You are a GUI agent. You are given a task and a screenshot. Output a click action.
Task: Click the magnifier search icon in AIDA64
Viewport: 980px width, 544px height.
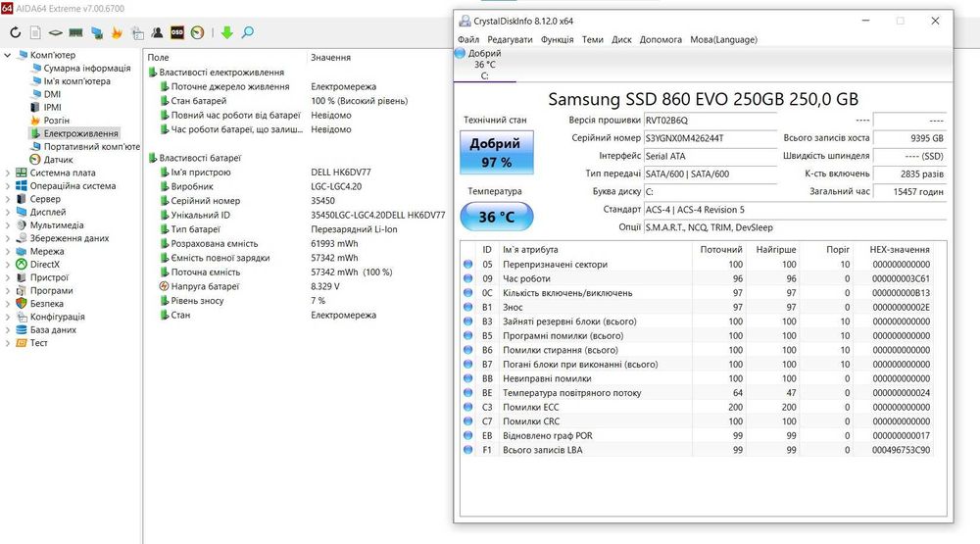point(248,32)
